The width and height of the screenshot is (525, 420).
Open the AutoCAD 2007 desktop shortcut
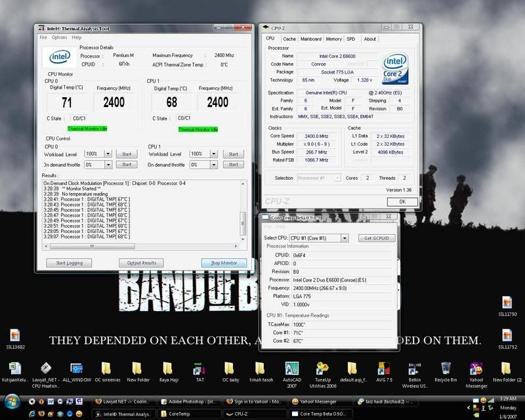[x=292, y=368]
